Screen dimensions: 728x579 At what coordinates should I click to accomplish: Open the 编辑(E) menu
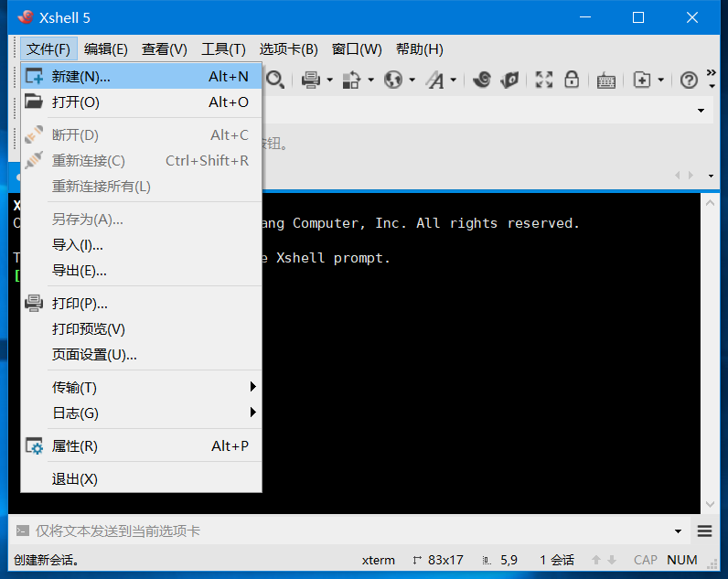[106, 48]
